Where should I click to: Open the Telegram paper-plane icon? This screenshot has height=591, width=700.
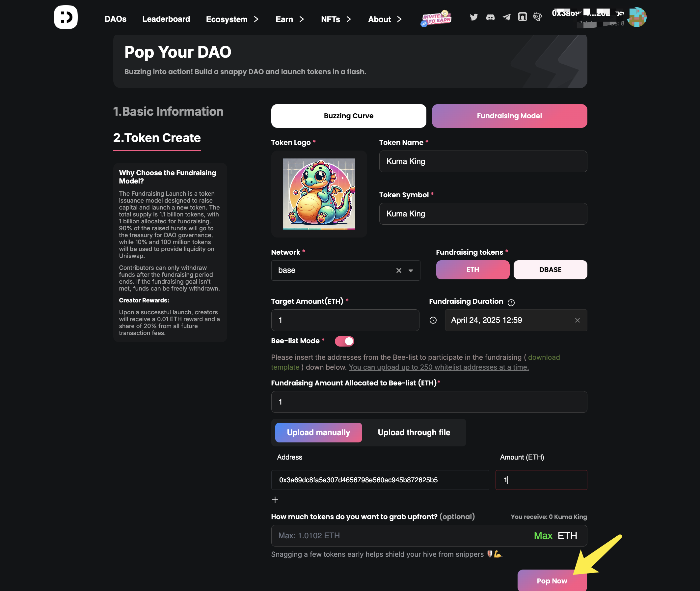pyautogui.click(x=506, y=17)
